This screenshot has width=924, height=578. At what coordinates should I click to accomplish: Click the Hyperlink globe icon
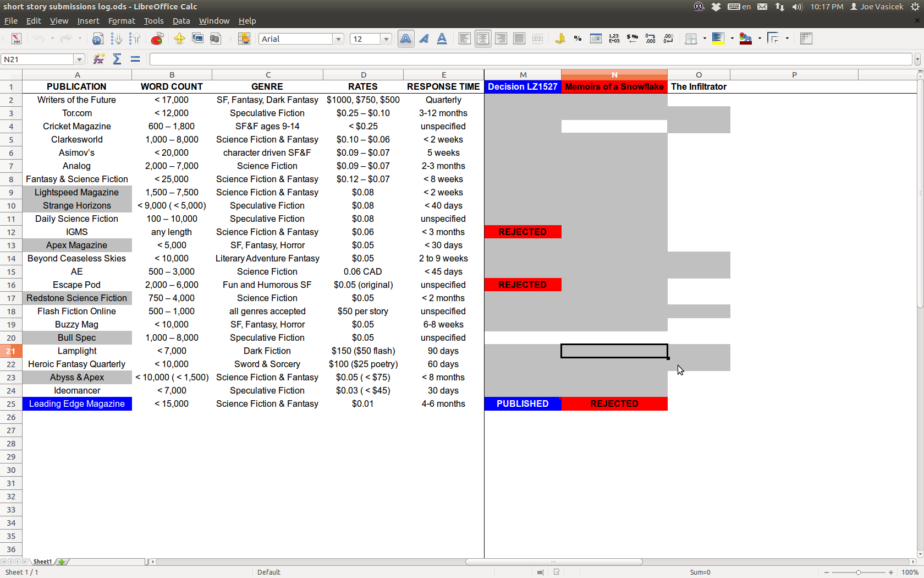(98, 39)
